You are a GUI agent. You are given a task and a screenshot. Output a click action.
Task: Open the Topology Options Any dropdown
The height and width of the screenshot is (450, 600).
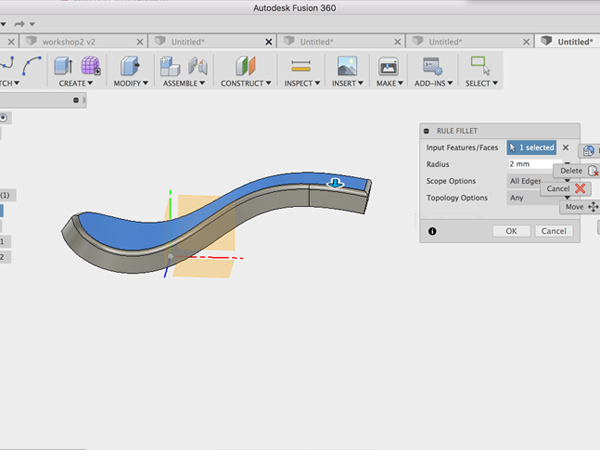pyautogui.click(x=539, y=197)
